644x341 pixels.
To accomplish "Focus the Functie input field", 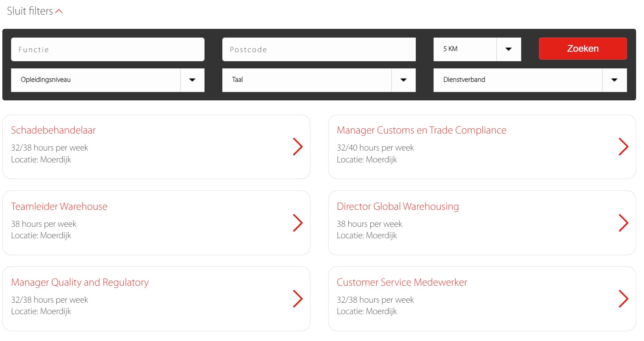I will tap(107, 49).
